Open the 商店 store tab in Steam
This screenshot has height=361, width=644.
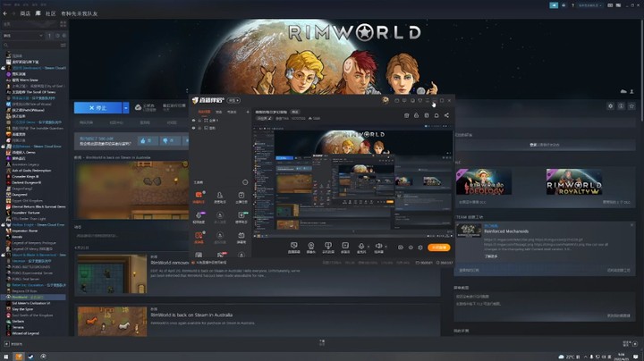[x=25, y=13]
